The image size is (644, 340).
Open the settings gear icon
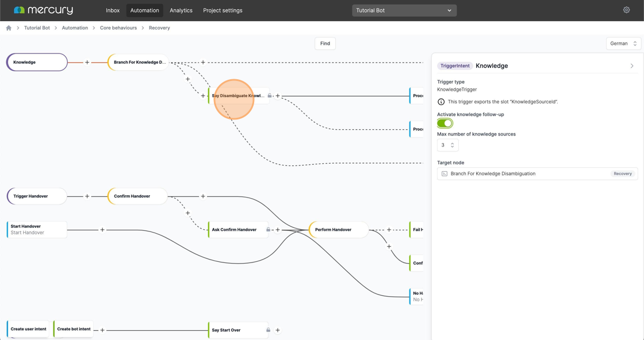pyautogui.click(x=626, y=10)
